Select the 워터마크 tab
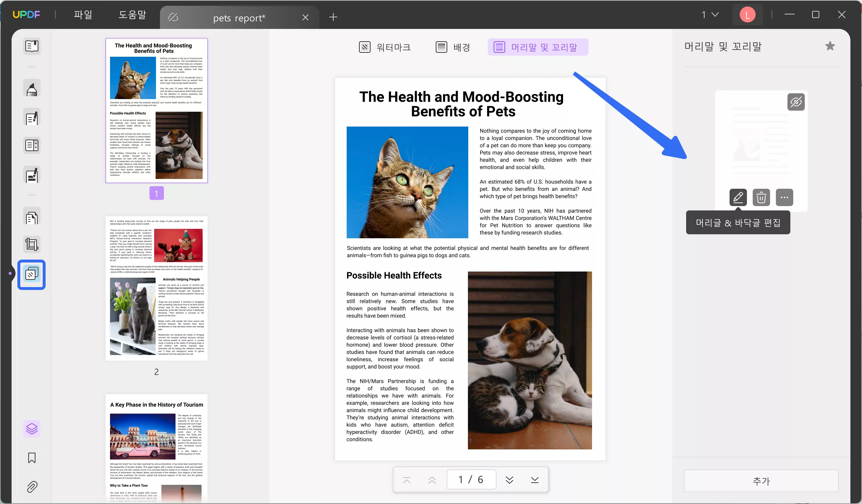The height and width of the screenshot is (504, 862). point(385,47)
